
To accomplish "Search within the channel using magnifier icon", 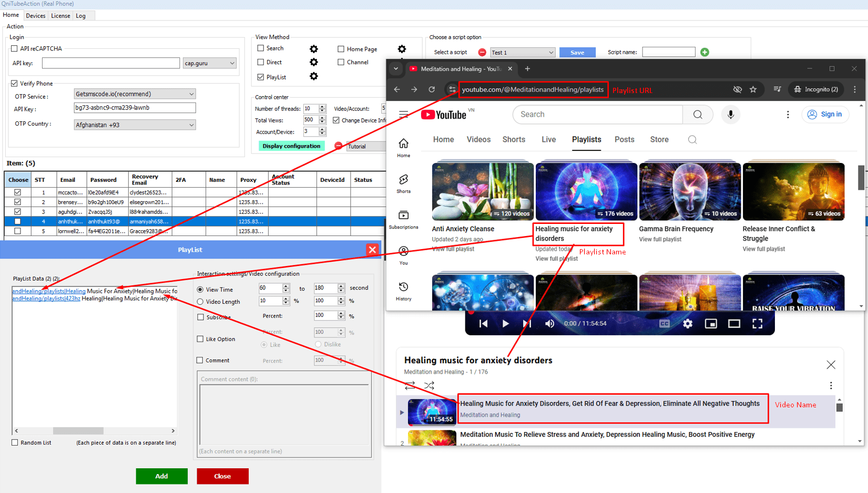I will (x=692, y=139).
